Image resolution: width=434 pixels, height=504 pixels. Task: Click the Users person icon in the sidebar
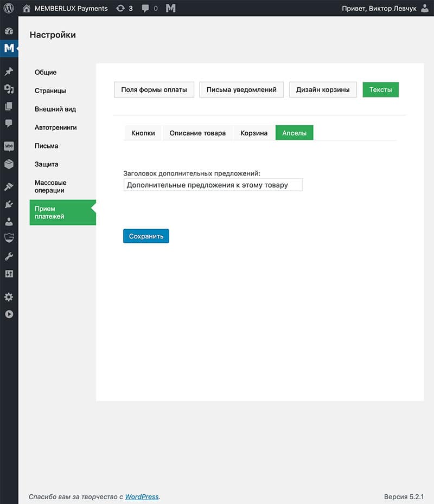(x=9, y=222)
